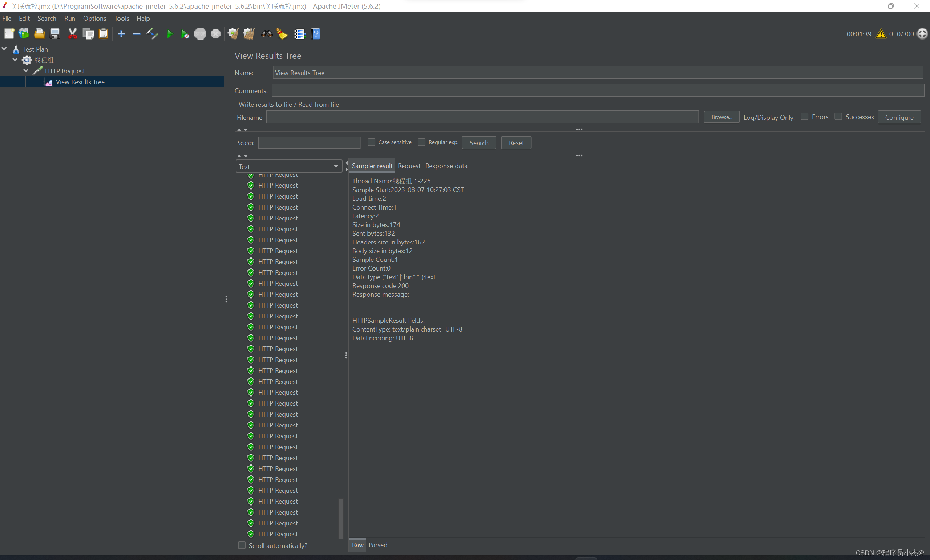Collapse the HTTP Request tree node arrow
The image size is (930, 560).
(26, 70)
